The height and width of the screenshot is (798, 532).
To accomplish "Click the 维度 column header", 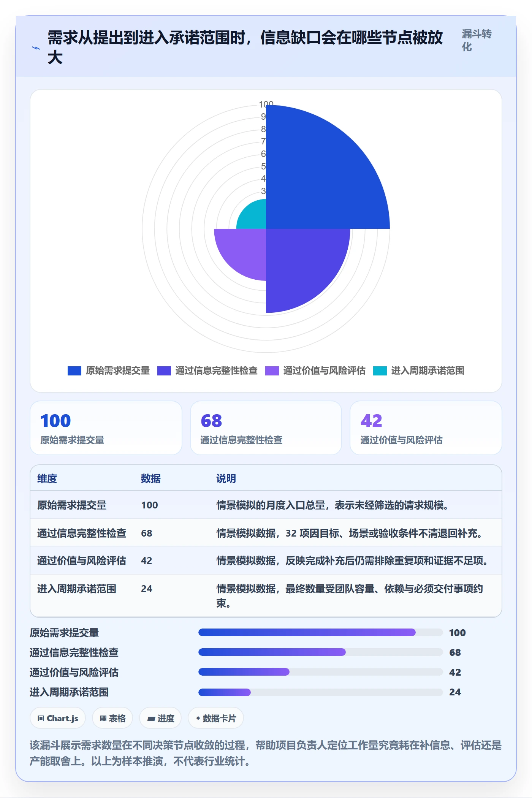I will point(47,478).
